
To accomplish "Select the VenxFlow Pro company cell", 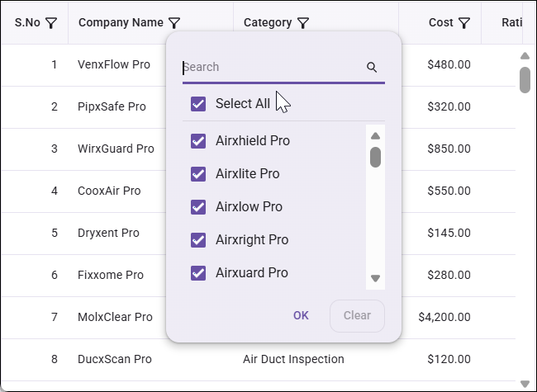I will click(114, 64).
